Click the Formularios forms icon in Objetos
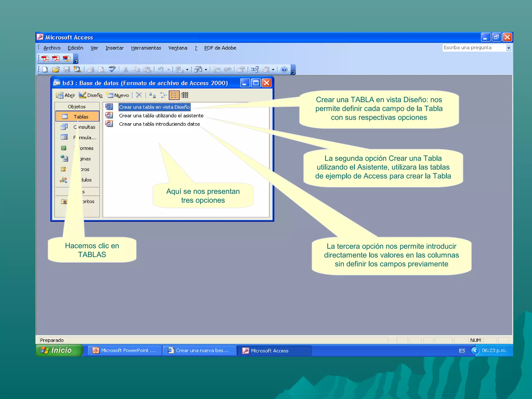 pos(64,137)
